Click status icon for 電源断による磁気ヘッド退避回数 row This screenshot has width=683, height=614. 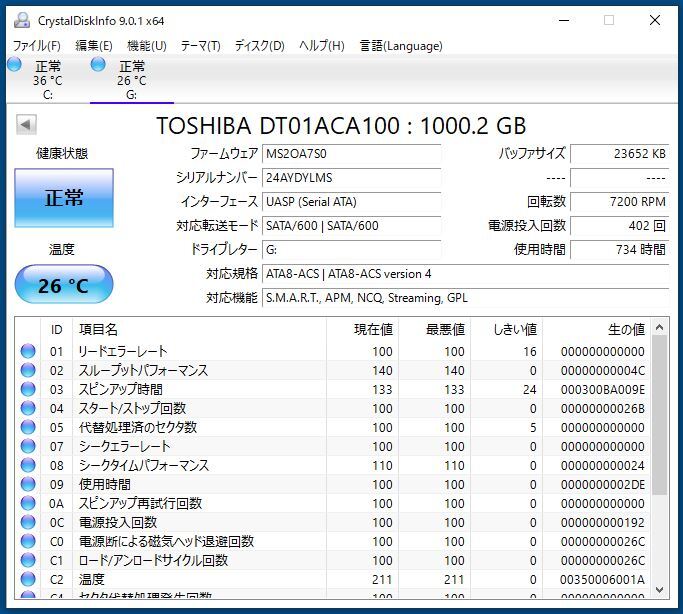(x=28, y=541)
